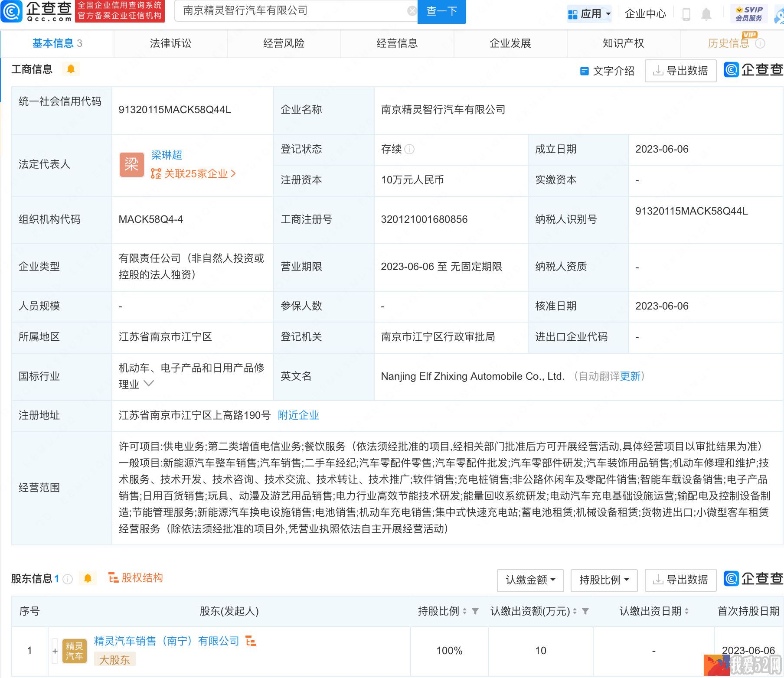The image size is (784, 678).
Task: Switch to the 知识产权 tab
Action: (x=624, y=43)
